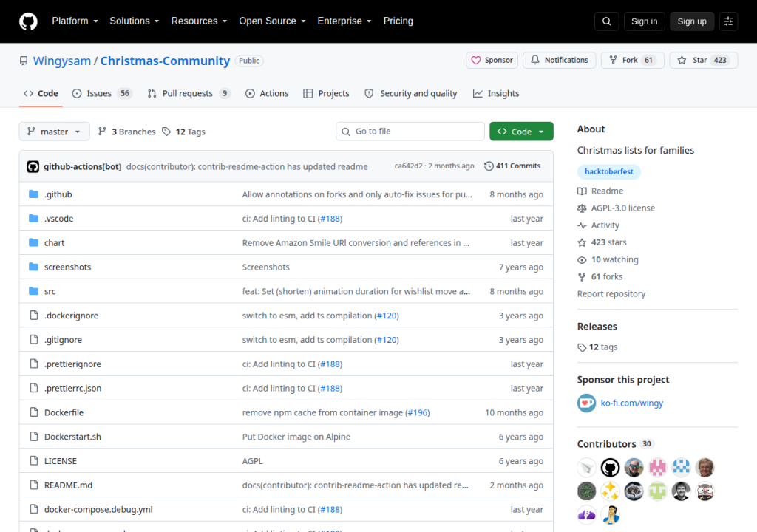Open the Dockerstart.sh file
This screenshot has height=532, width=757.
click(73, 437)
